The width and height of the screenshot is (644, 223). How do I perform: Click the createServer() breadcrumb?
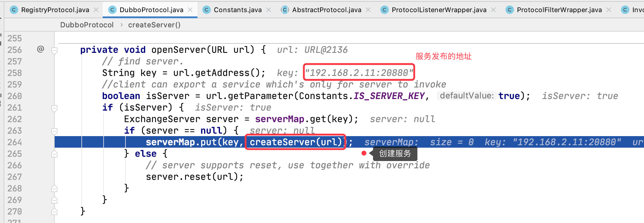click(154, 25)
